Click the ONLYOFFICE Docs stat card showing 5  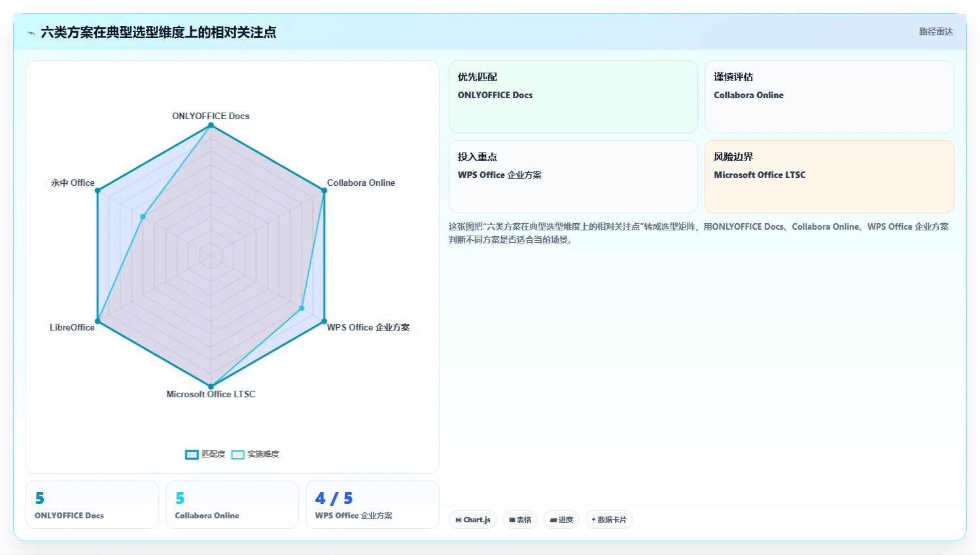(x=92, y=505)
